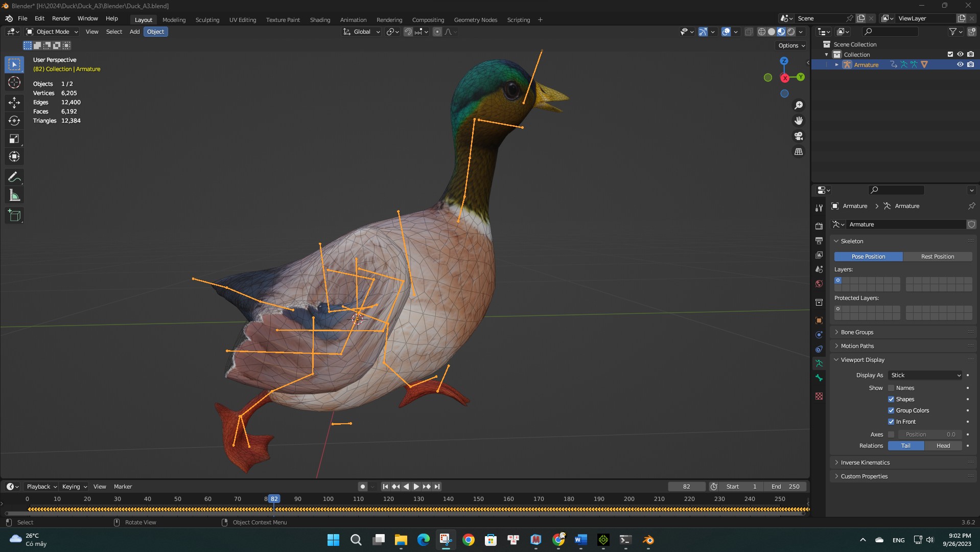The height and width of the screenshot is (552, 980).
Task: Change Display As from Stick using its dropdown
Action: coord(925,375)
